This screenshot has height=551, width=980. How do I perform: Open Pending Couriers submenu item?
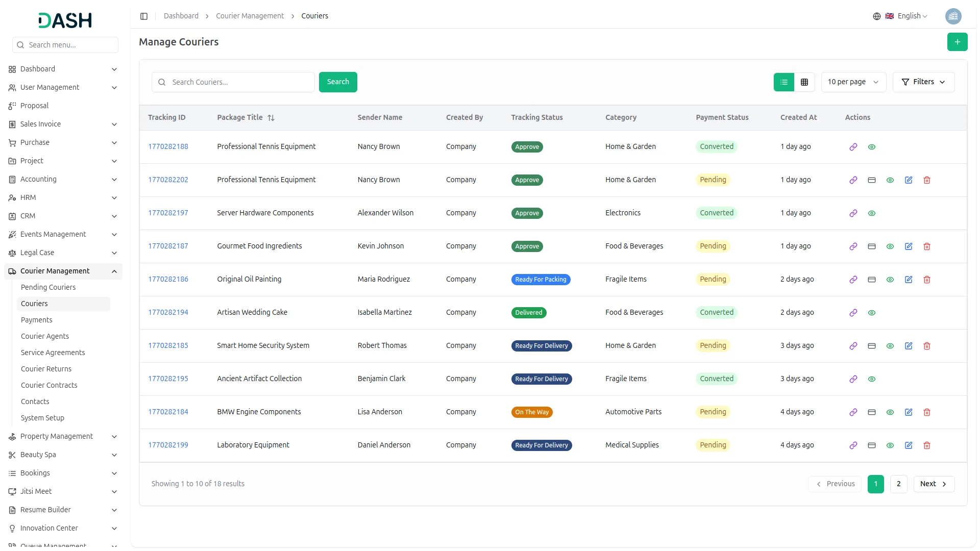coord(48,287)
